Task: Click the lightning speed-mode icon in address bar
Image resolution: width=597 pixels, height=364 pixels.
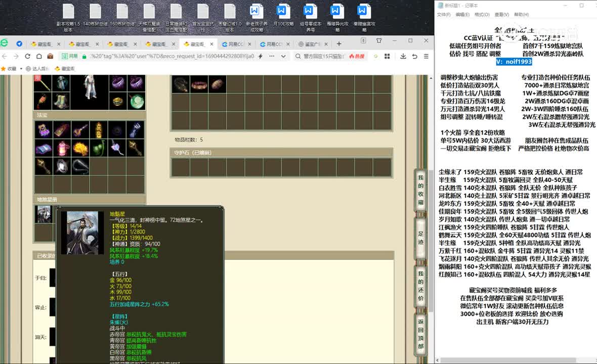Action: click(x=261, y=56)
